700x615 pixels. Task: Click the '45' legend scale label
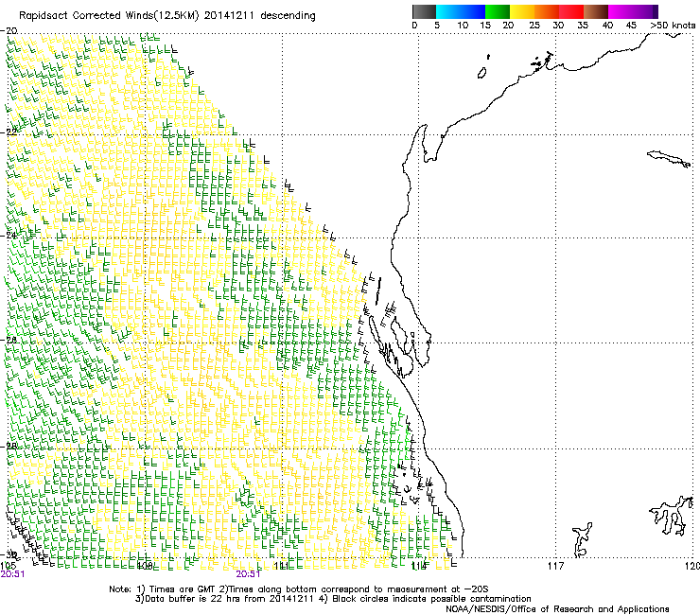pos(631,26)
